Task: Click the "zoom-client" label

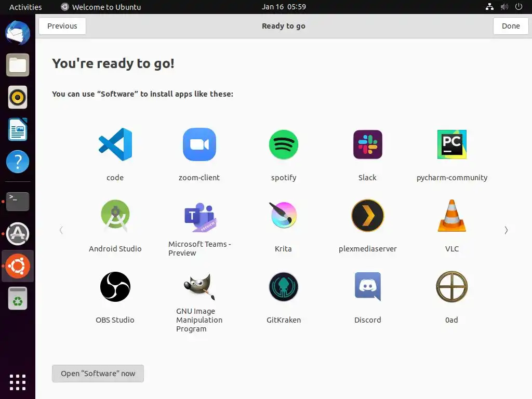Action: tap(199, 178)
